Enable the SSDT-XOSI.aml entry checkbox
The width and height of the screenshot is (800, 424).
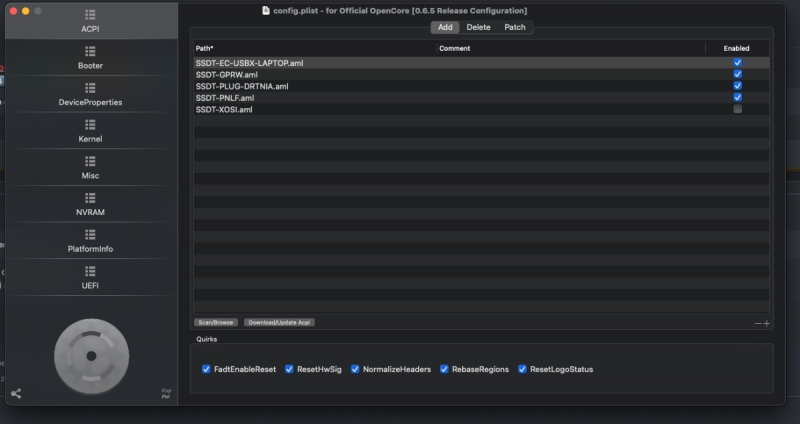(x=738, y=109)
